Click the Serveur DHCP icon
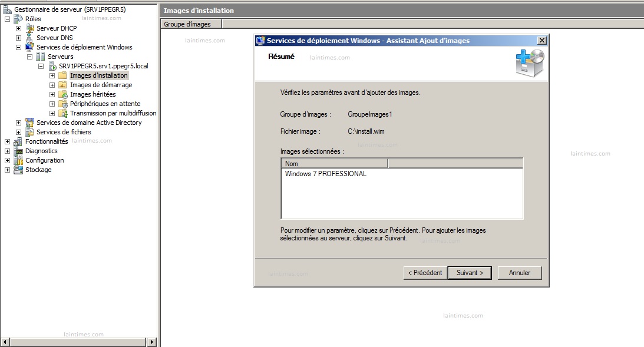Screen dimensions: 644x347 click(x=29, y=28)
